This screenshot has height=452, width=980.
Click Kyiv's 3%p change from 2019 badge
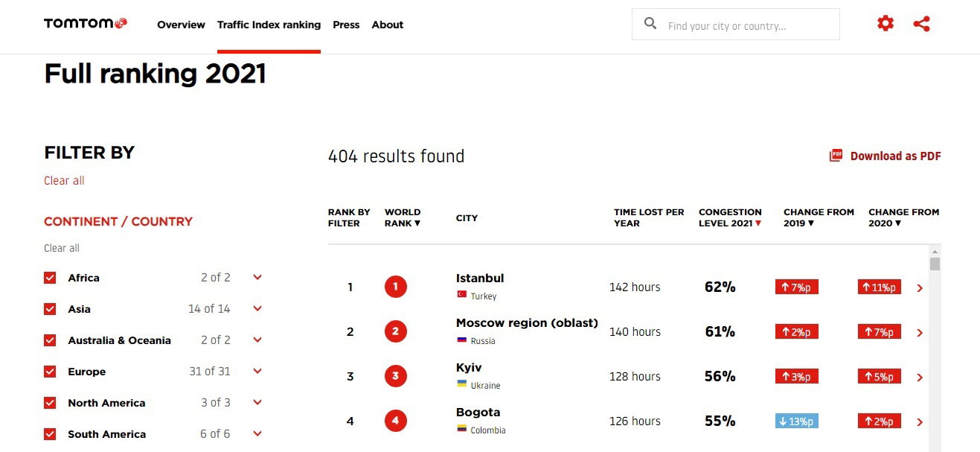tap(797, 376)
